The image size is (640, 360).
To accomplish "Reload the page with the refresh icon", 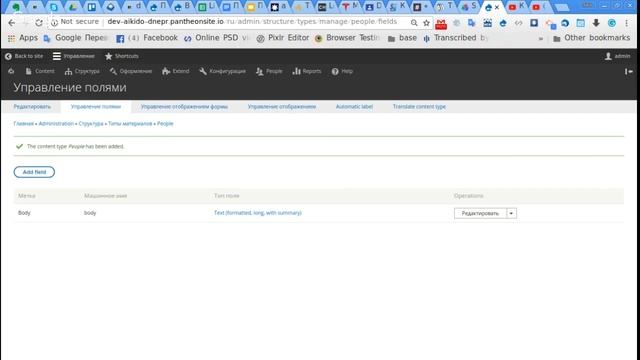I will (x=39, y=23).
